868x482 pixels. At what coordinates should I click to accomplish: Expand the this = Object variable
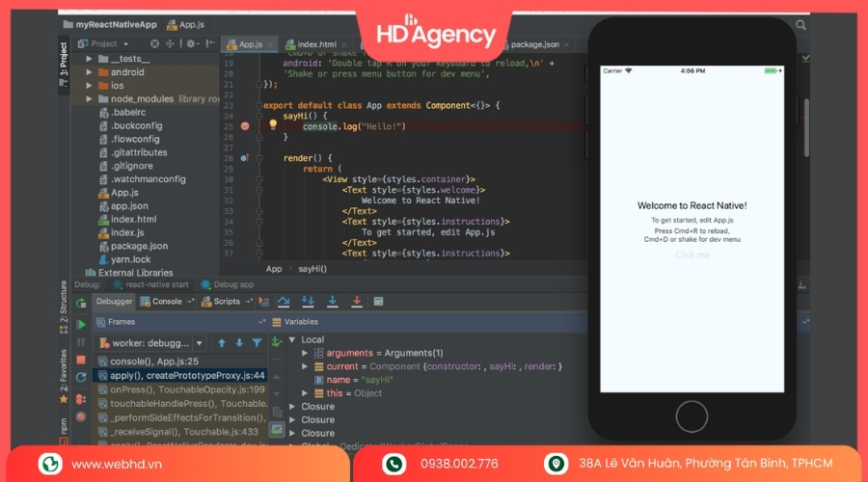click(x=305, y=393)
